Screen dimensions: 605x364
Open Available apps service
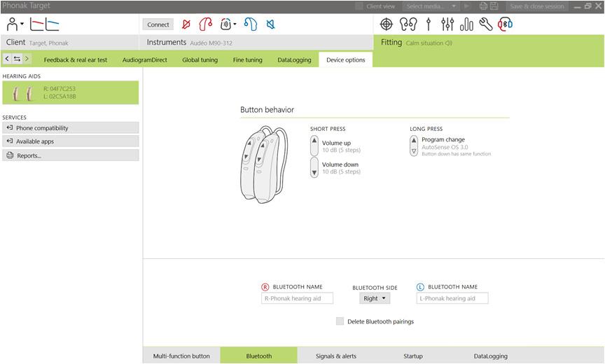71,141
